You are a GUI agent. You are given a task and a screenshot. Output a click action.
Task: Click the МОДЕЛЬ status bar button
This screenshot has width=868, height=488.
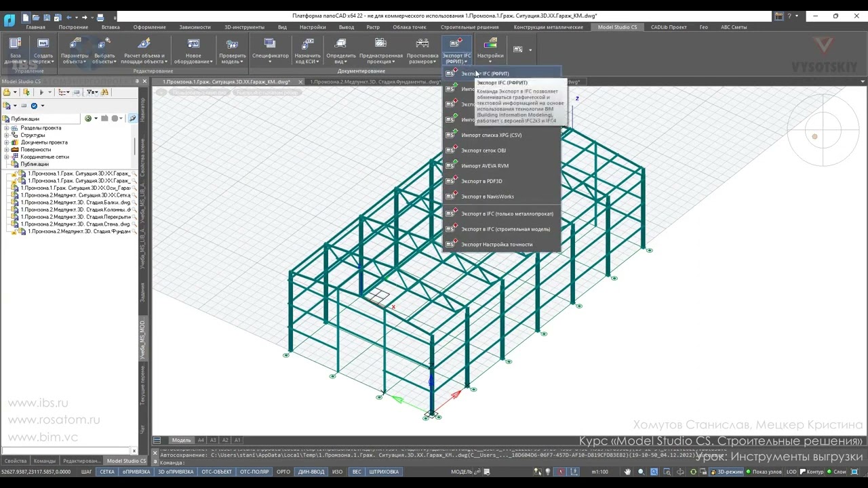(x=462, y=472)
